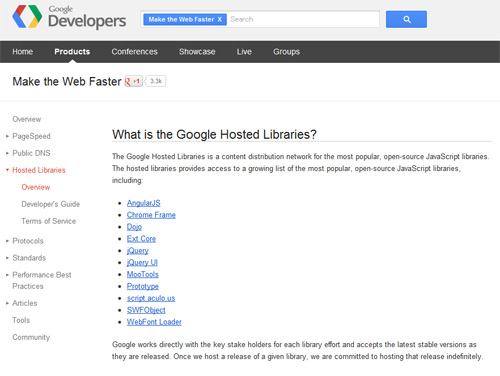The width and height of the screenshot is (500, 376).
Task: Click the Google Developers logo
Action: click(x=69, y=17)
